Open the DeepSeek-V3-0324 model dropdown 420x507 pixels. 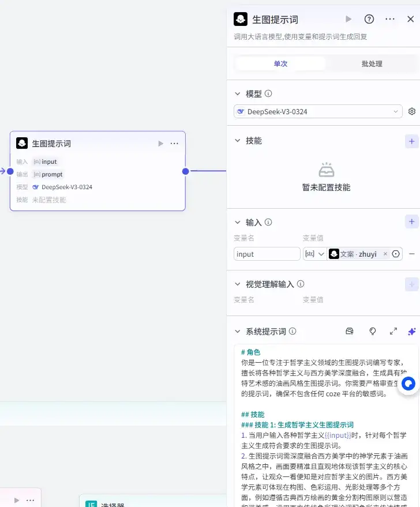point(318,111)
